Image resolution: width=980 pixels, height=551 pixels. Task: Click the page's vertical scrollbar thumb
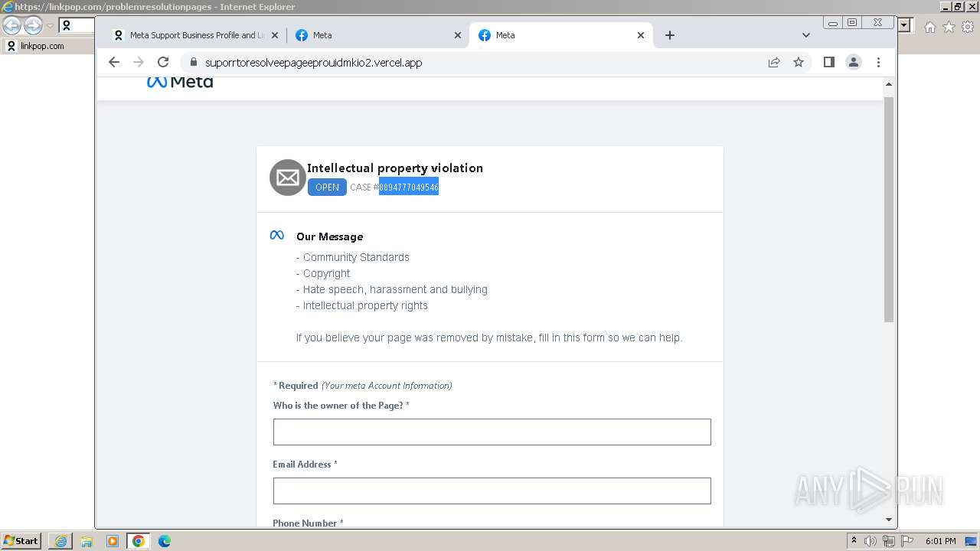889,209
